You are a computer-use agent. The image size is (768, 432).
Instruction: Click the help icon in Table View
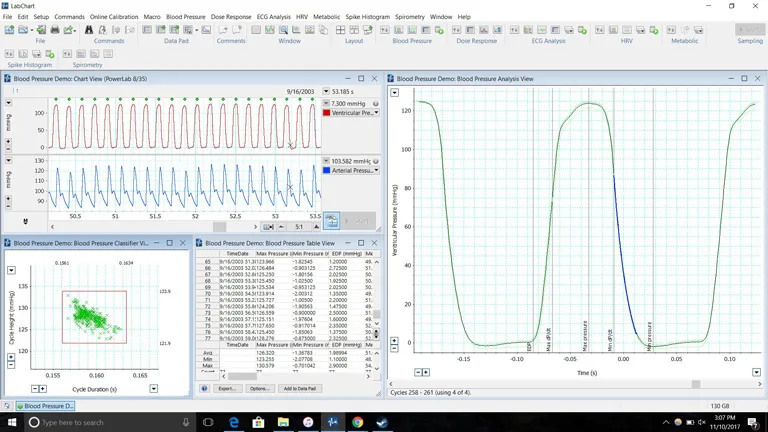click(204, 388)
